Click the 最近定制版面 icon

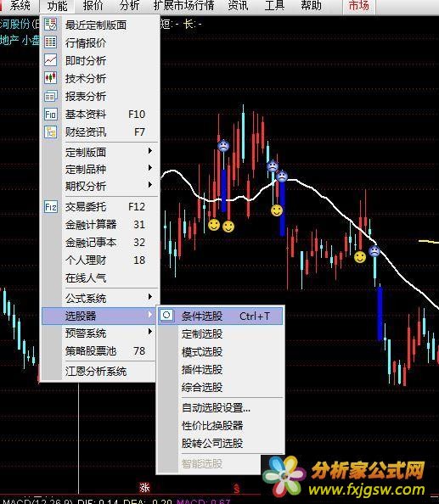tap(50, 25)
